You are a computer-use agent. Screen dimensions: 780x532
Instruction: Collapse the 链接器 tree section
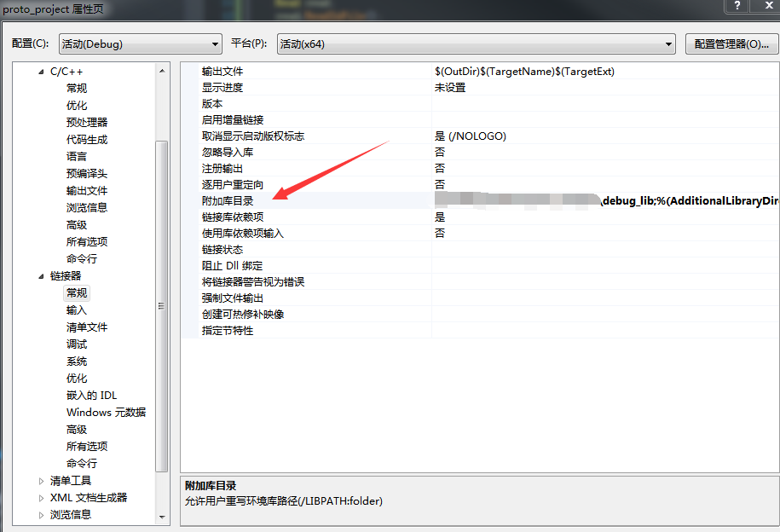point(41,275)
